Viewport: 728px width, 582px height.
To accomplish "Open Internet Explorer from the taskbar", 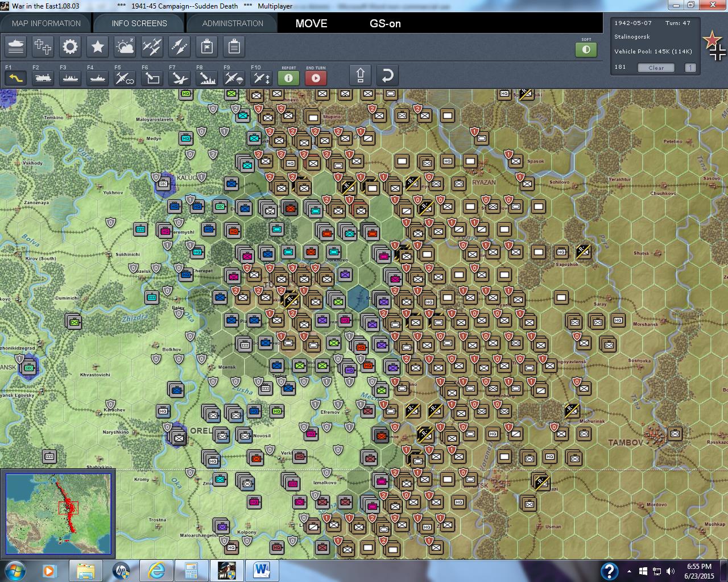I will point(157,570).
